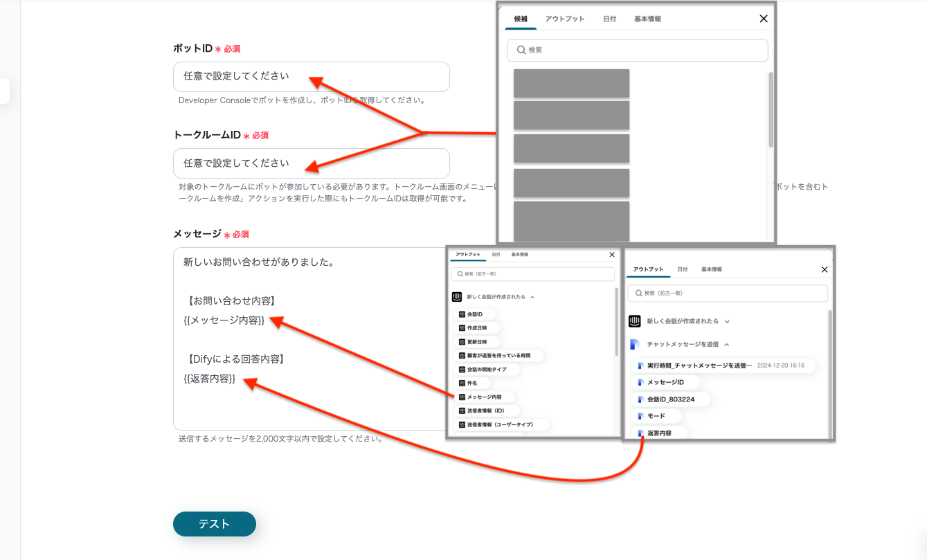Collapse the チャットメッセージを送信 section chevron

tap(727, 344)
